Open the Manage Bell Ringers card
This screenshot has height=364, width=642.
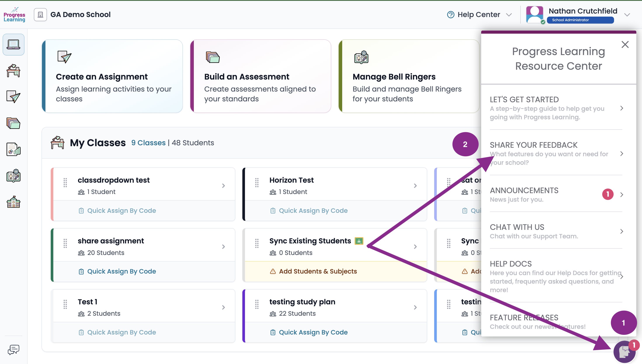(x=409, y=76)
